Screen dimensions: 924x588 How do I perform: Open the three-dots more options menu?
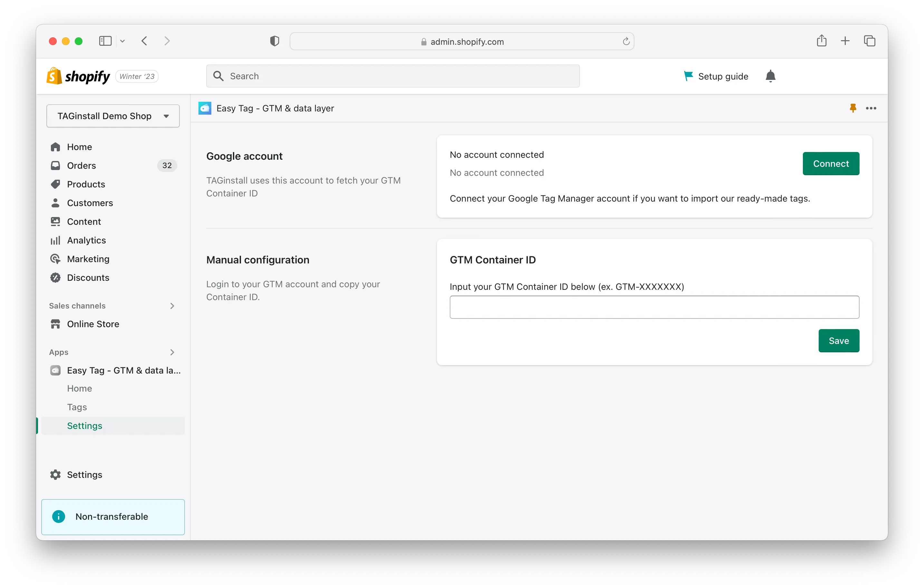[x=871, y=108]
